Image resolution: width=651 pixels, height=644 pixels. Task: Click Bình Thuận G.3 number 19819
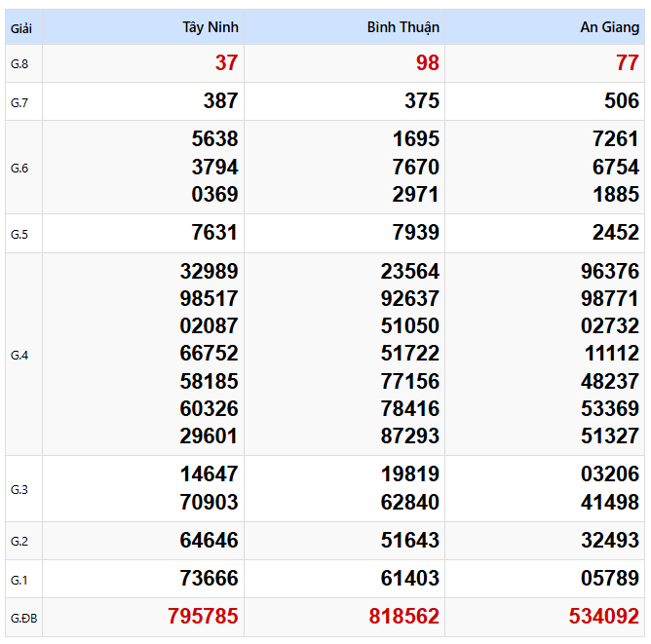click(x=410, y=474)
